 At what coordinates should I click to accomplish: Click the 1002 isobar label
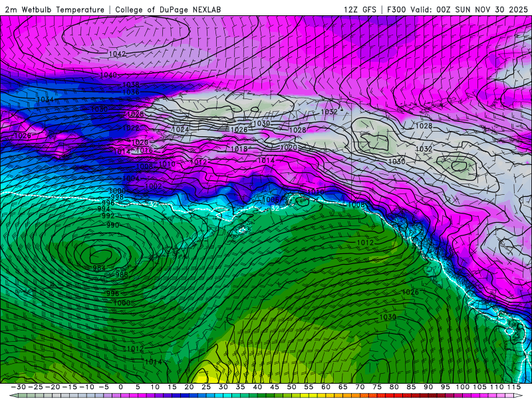click(154, 186)
